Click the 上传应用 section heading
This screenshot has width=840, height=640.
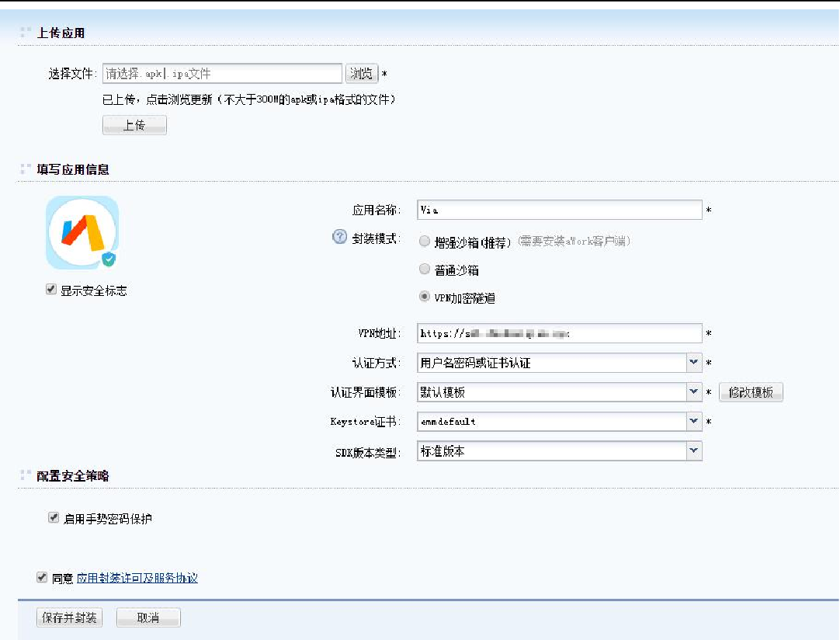pyautogui.click(x=61, y=33)
